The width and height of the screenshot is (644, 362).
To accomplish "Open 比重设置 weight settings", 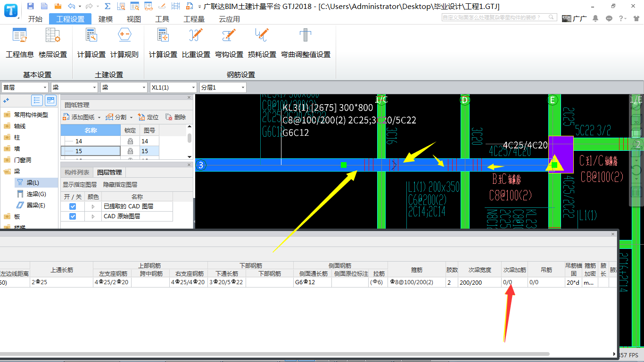I will pyautogui.click(x=196, y=43).
